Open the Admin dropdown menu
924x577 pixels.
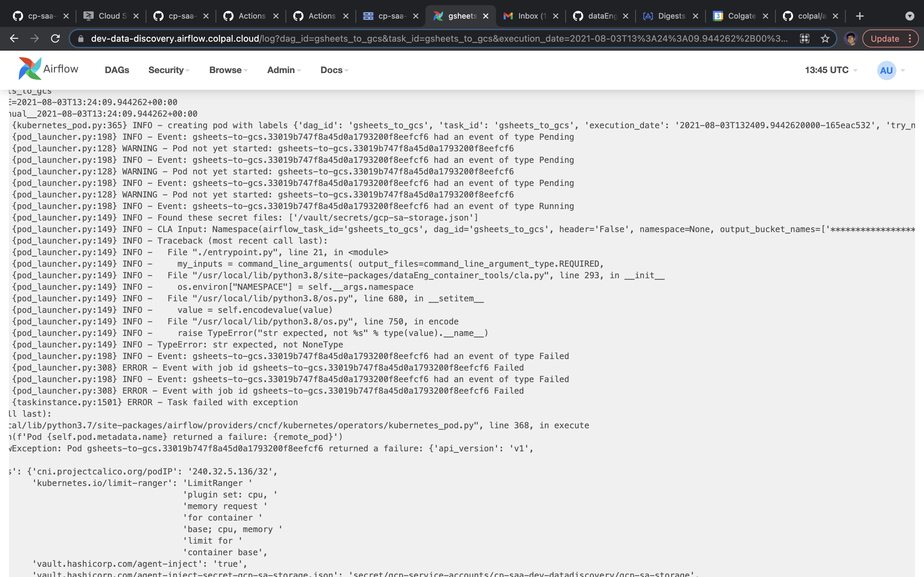tap(284, 70)
